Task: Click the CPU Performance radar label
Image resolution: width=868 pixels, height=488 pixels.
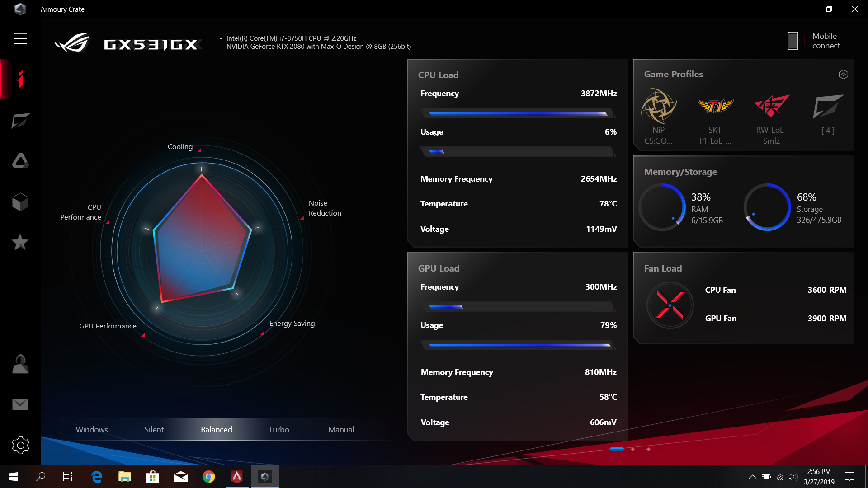Action: pyautogui.click(x=81, y=212)
